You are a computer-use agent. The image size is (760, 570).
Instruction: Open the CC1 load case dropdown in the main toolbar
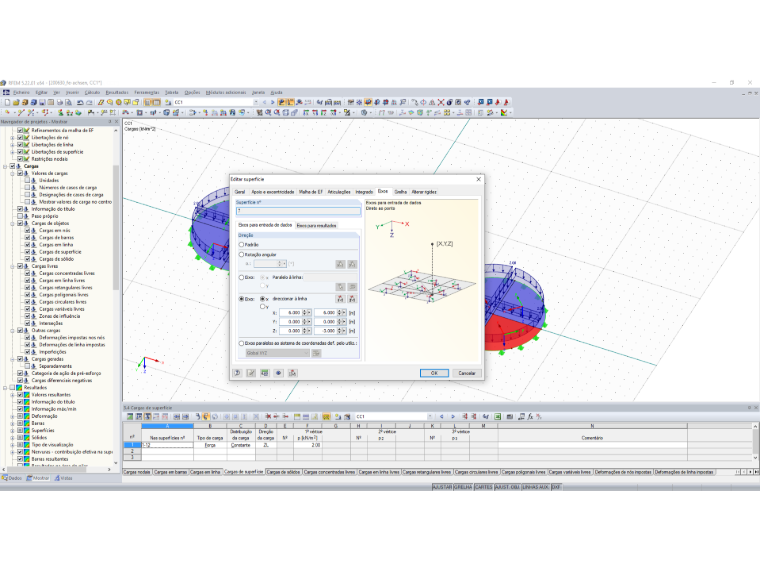256,102
